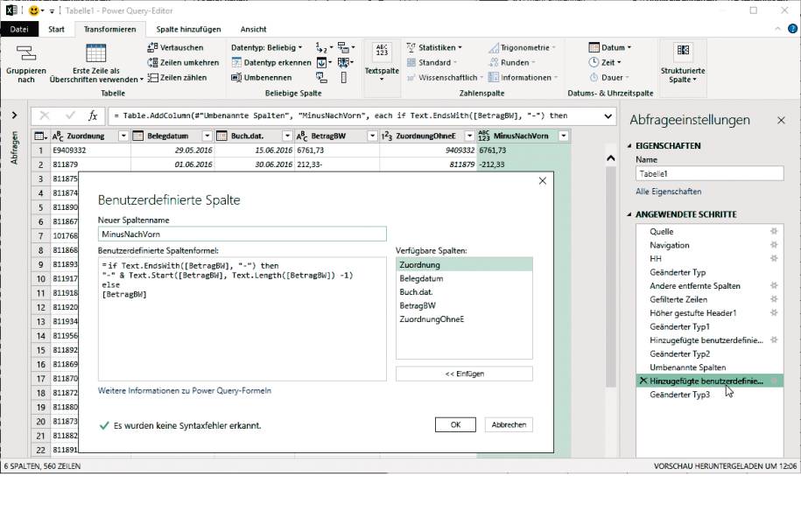Click Erste Zeile als Überschriften verwenden
This screenshot has width=801, height=532.
coord(96,63)
